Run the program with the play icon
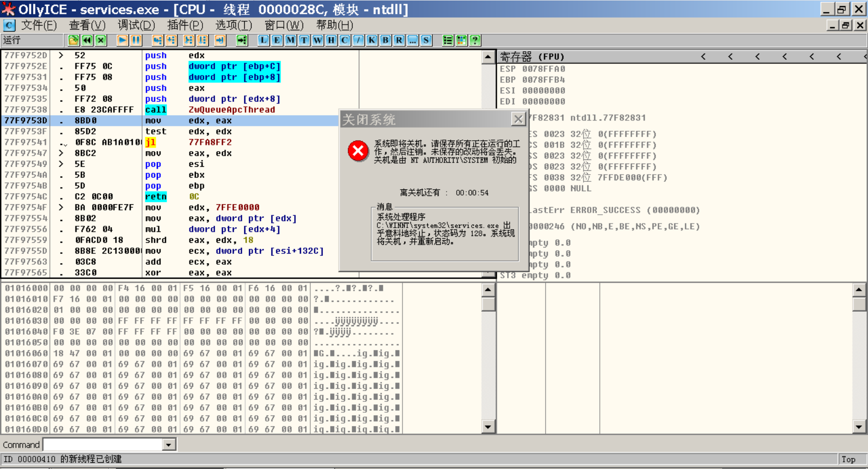Viewport: 868px width, 469px height. pyautogui.click(x=123, y=40)
